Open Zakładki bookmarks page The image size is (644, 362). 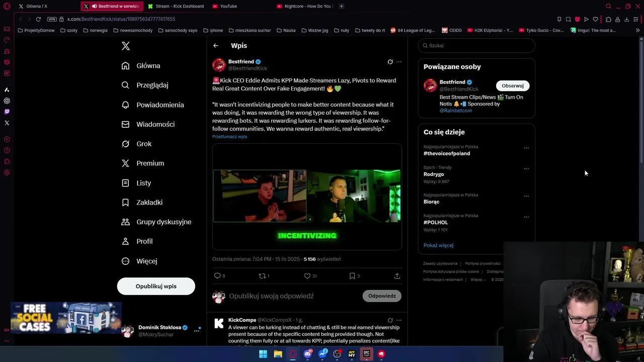[142, 203]
